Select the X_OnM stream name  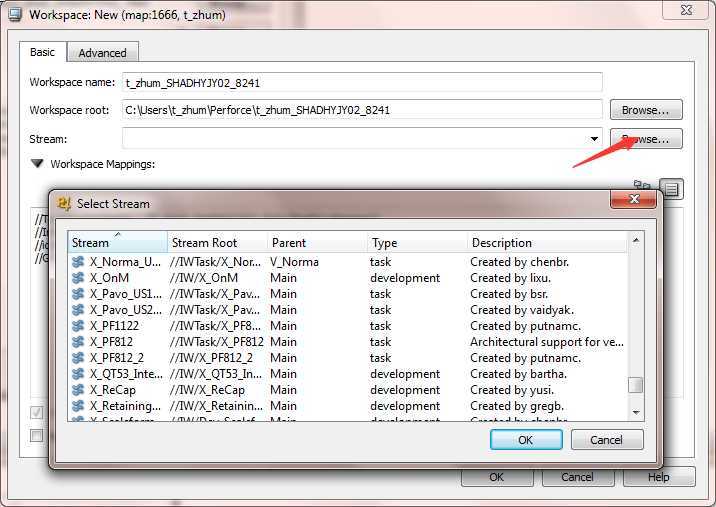point(110,278)
